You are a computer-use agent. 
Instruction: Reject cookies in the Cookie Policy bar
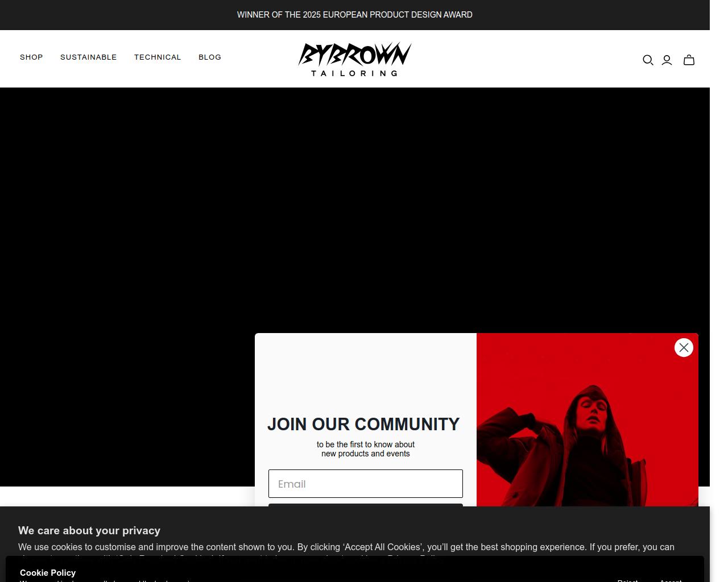point(627,579)
